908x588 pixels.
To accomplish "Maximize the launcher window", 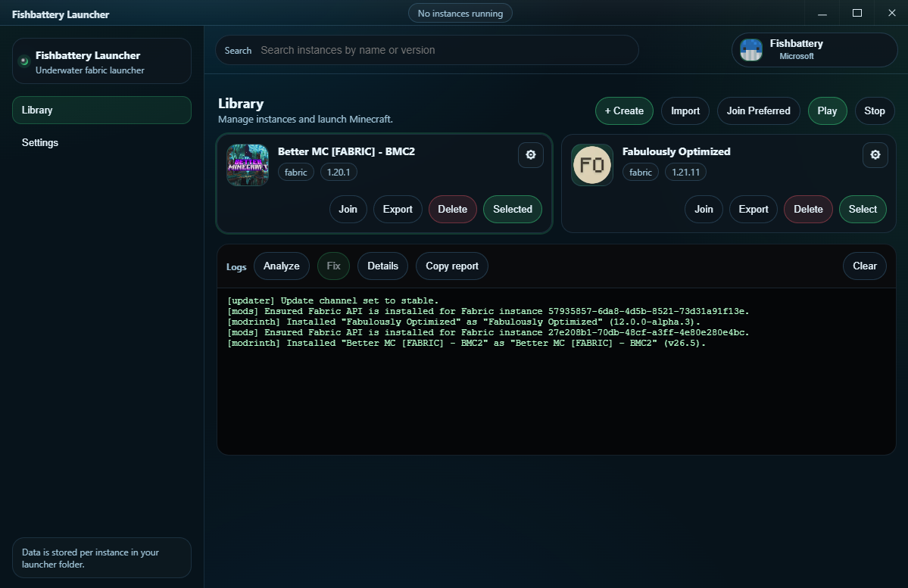I will click(857, 13).
